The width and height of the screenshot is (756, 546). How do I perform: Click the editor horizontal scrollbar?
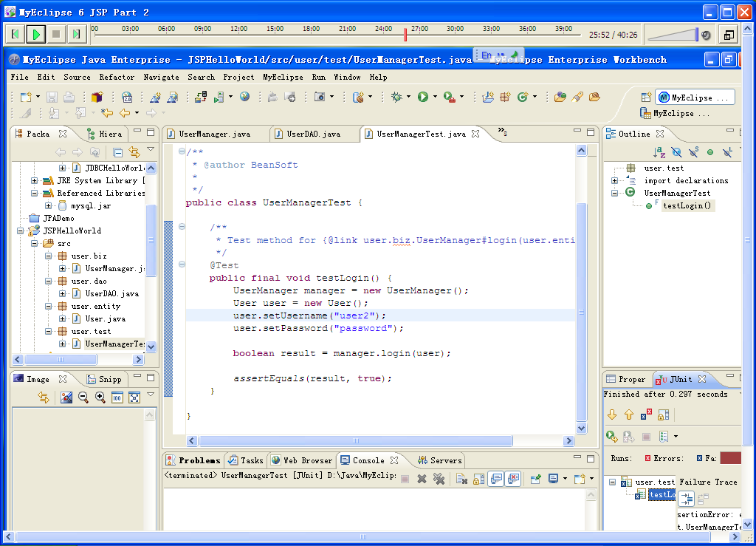(x=356, y=441)
